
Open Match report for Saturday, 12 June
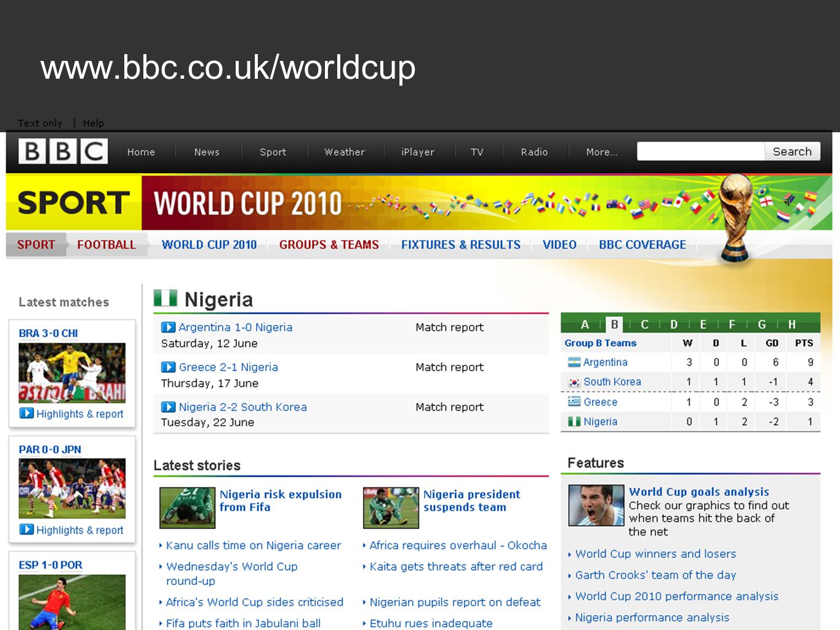click(x=449, y=327)
